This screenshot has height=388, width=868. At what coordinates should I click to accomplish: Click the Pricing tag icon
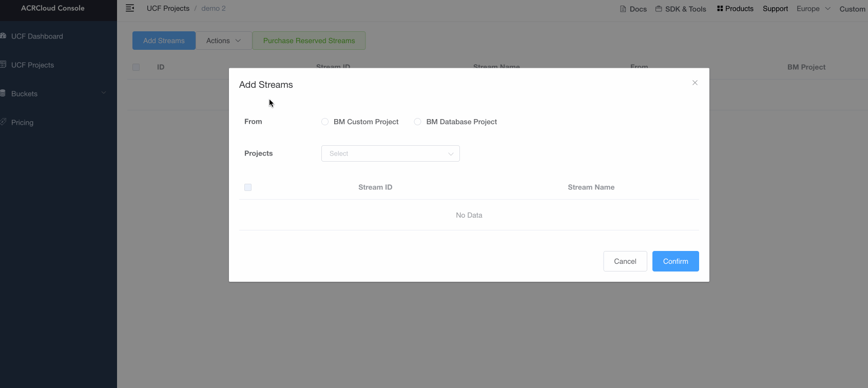(x=3, y=122)
